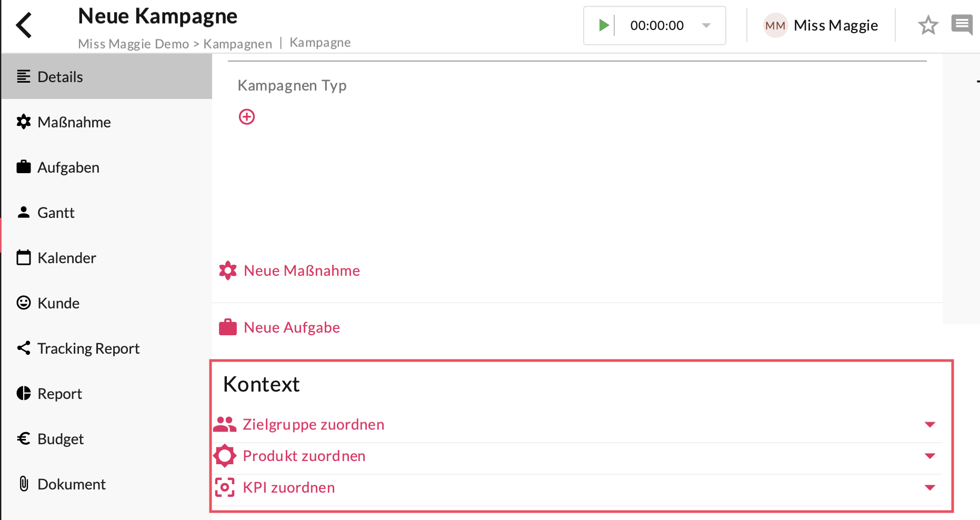Mark campaign as favorite with star icon
This screenshot has height=520, width=980.
click(928, 25)
